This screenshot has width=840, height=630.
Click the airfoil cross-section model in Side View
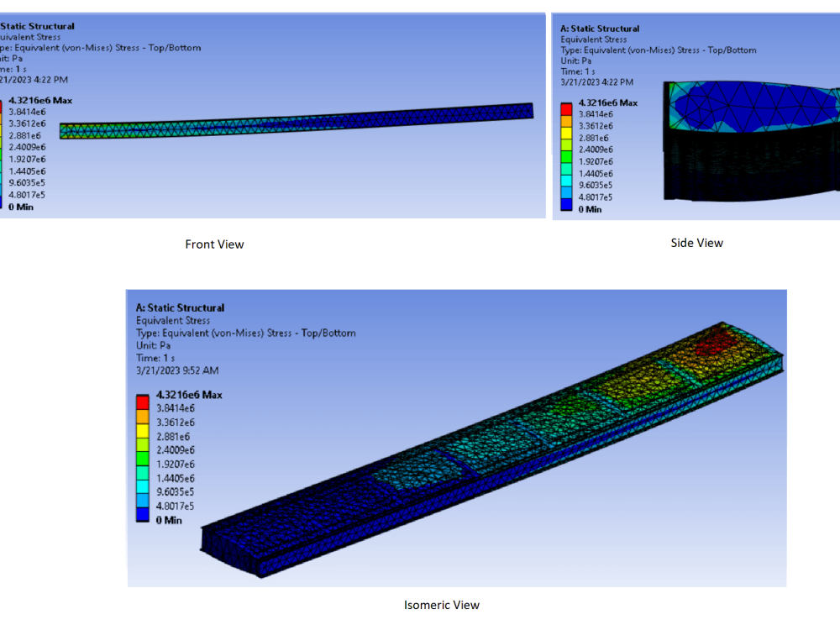coord(751,141)
